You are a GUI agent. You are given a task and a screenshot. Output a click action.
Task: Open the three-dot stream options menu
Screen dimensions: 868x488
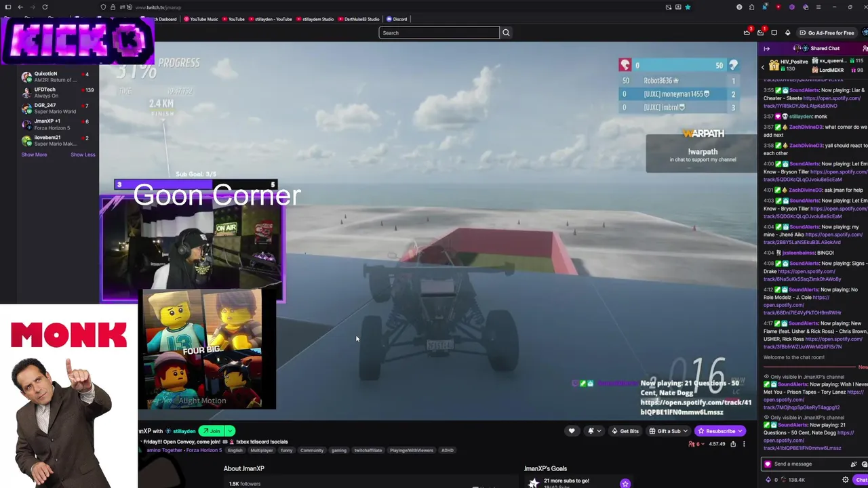point(744,444)
